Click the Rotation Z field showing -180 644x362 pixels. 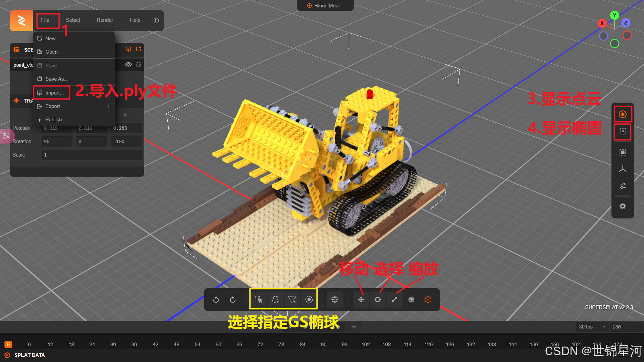point(126,141)
